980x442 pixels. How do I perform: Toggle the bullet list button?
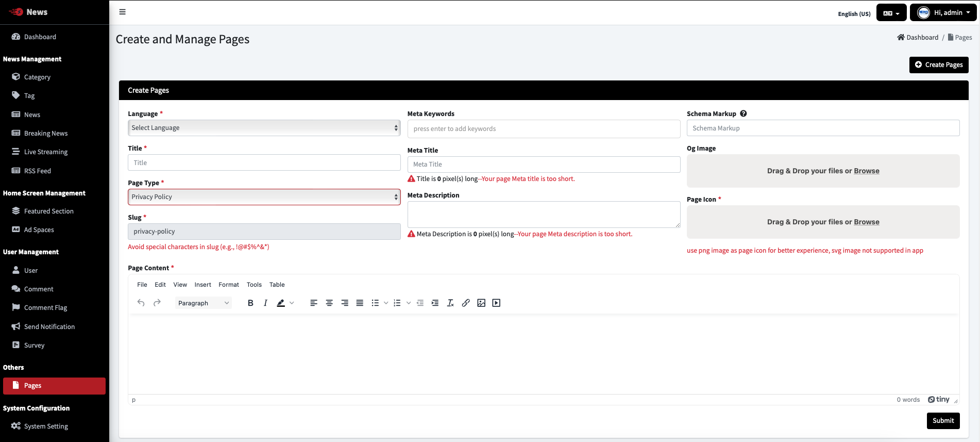click(375, 303)
